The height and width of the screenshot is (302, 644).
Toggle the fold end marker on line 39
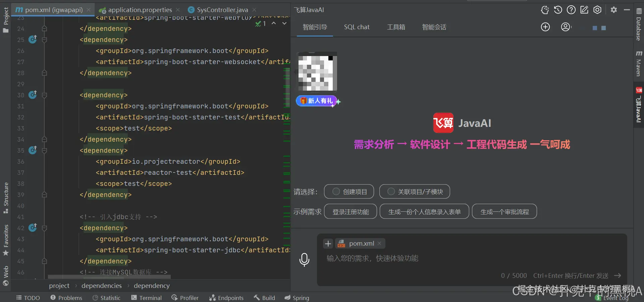[44, 195]
